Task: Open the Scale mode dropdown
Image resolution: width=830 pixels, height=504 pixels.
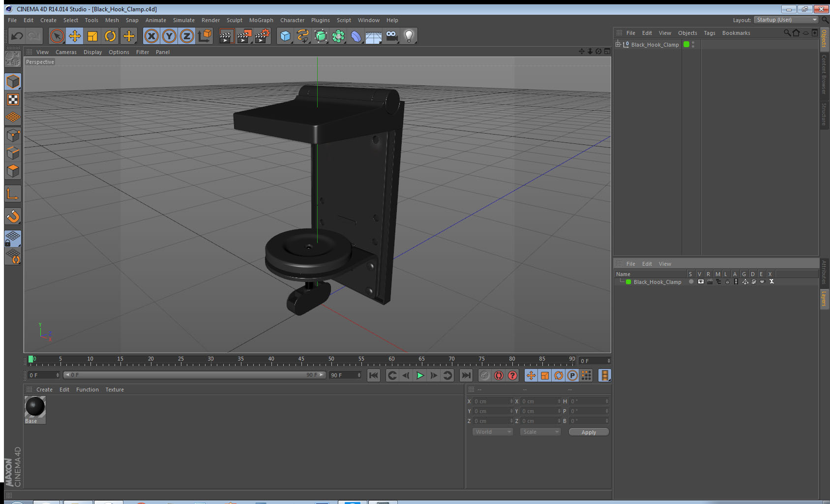Action: 540,432
